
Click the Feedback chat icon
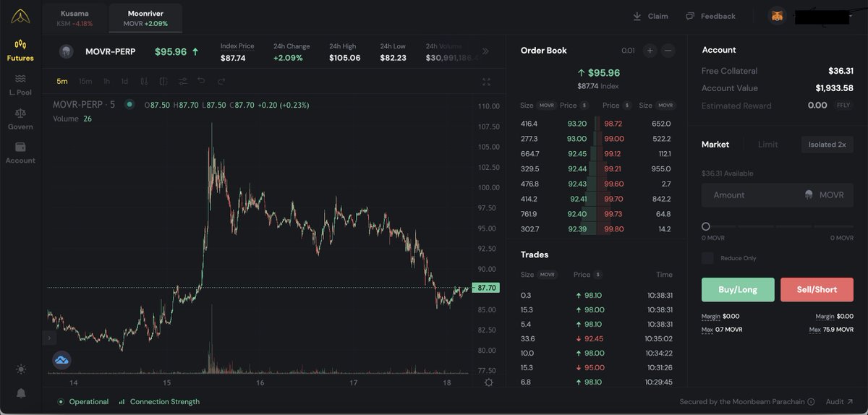[690, 16]
